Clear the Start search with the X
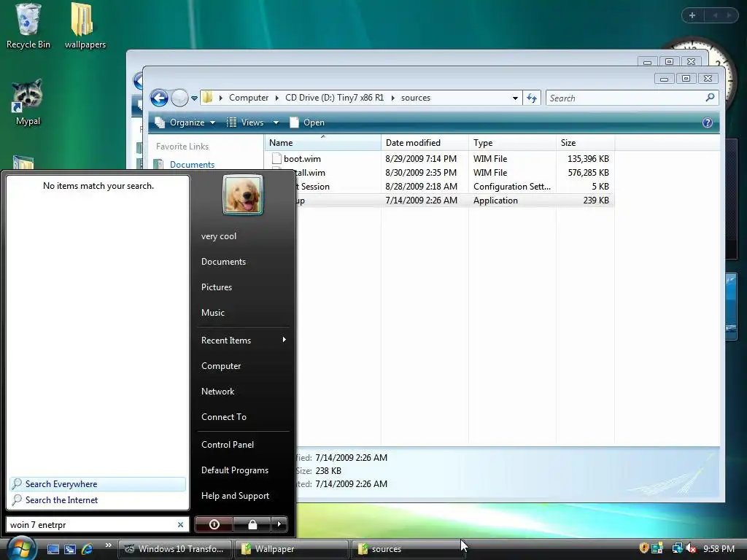 tap(181, 525)
